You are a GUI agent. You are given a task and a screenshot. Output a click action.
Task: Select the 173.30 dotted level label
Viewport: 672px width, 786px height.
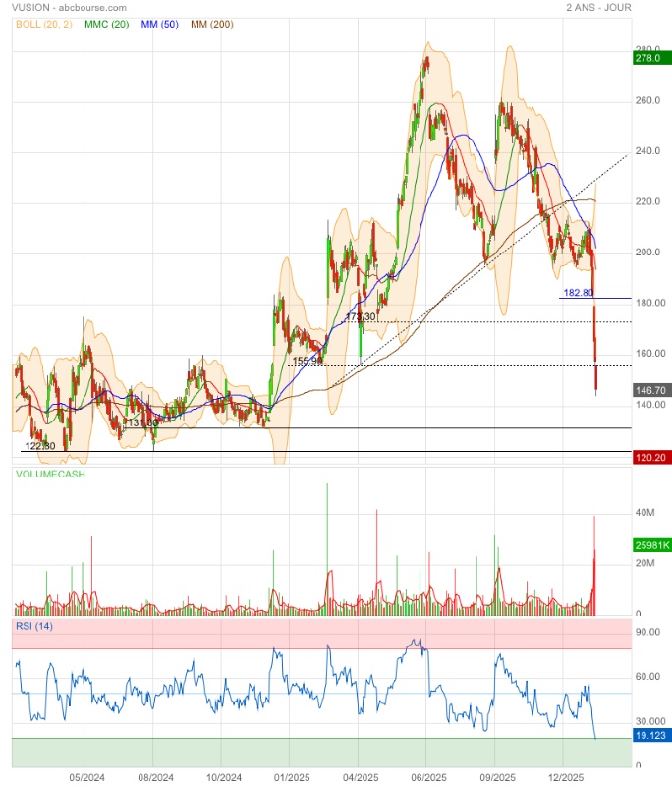pos(362,317)
